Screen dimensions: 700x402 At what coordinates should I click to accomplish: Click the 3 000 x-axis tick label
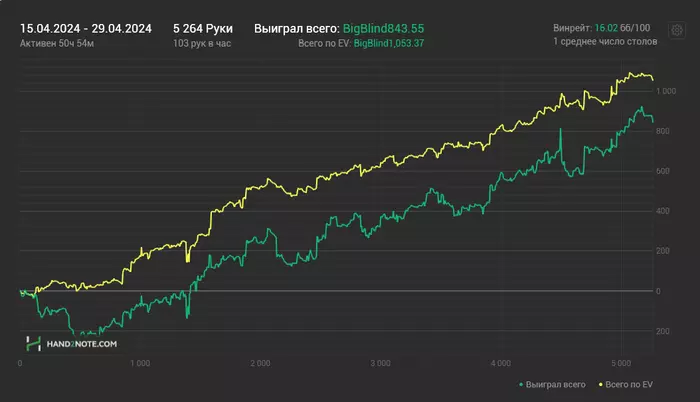point(380,363)
